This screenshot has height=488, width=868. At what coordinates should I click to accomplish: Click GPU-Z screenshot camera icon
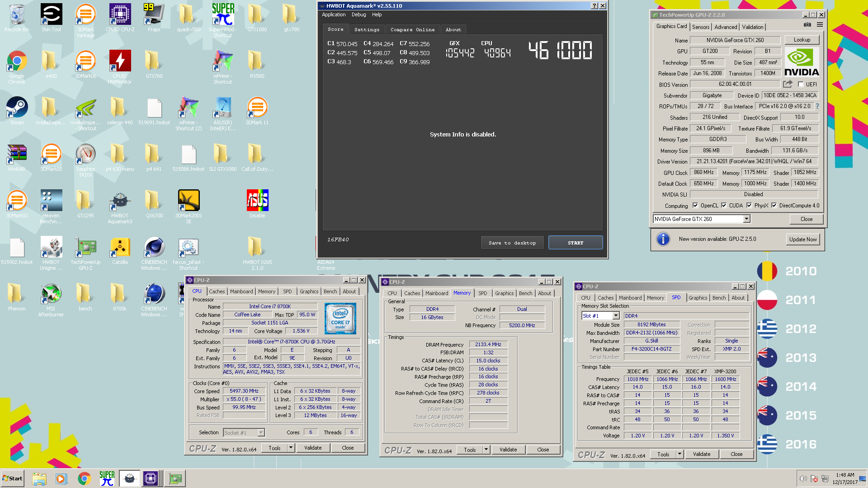807,25
